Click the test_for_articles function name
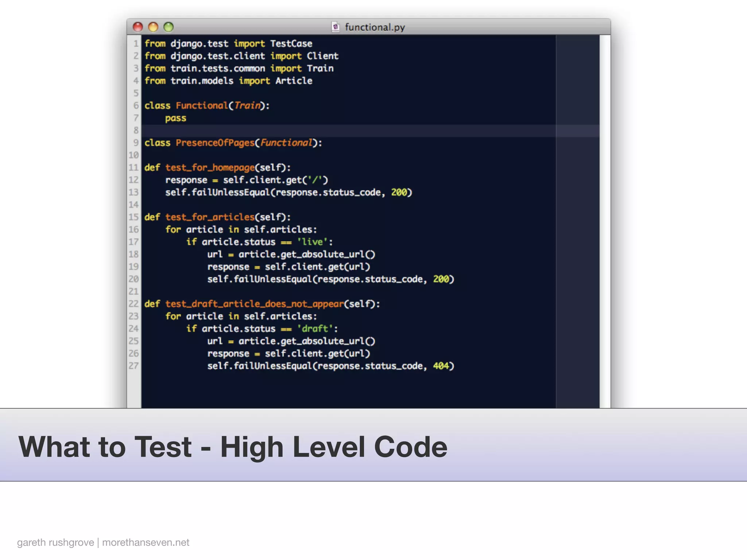The image size is (747, 560). click(210, 217)
